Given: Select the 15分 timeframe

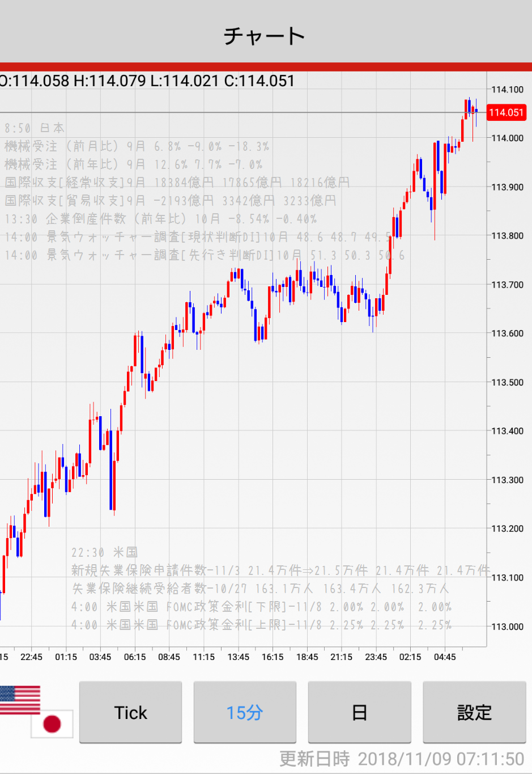Looking at the screenshot, I should coord(245,712).
